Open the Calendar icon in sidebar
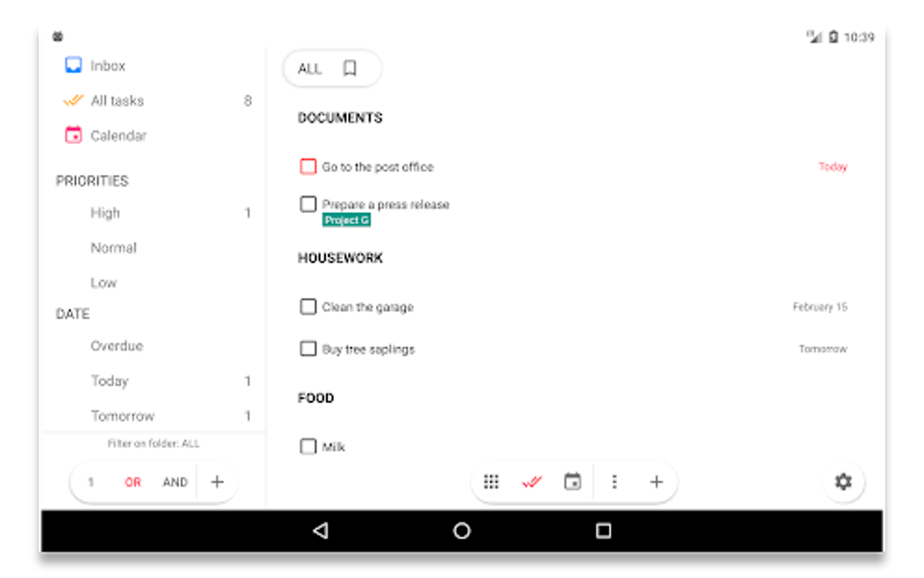This screenshot has width=924, height=578. click(73, 136)
